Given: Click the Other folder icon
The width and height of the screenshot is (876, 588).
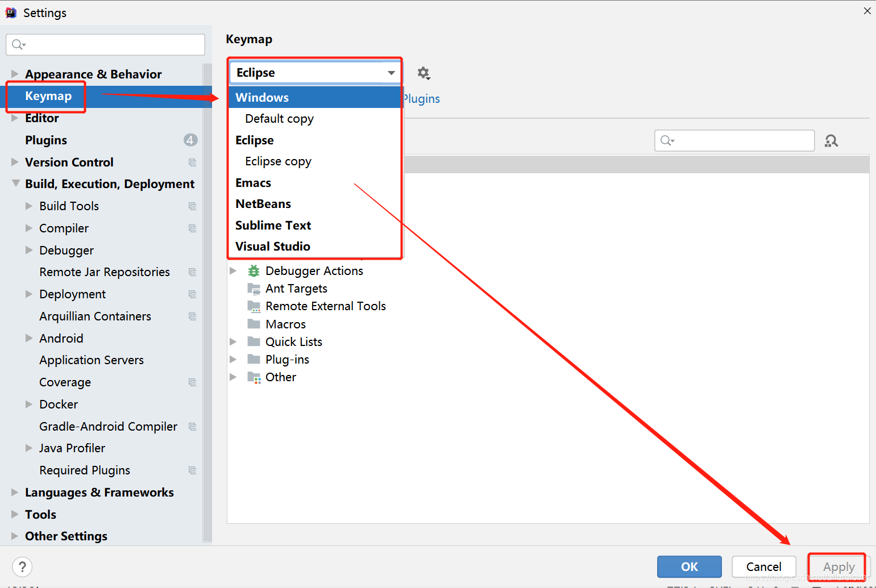Looking at the screenshot, I should [x=254, y=377].
